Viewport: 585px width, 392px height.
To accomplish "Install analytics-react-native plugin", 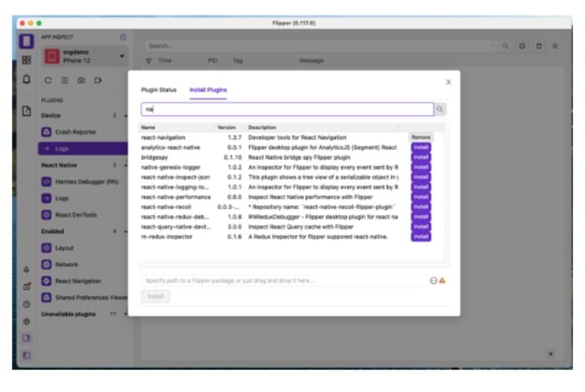I will pyautogui.click(x=421, y=147).
